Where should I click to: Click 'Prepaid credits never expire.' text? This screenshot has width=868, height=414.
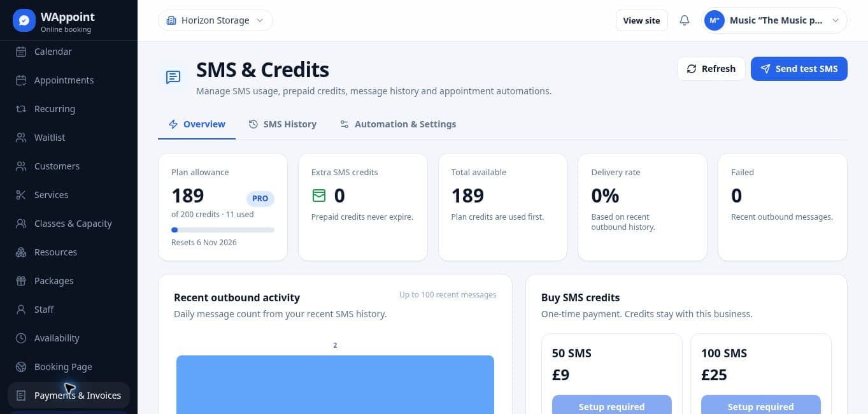click(362, 217)
